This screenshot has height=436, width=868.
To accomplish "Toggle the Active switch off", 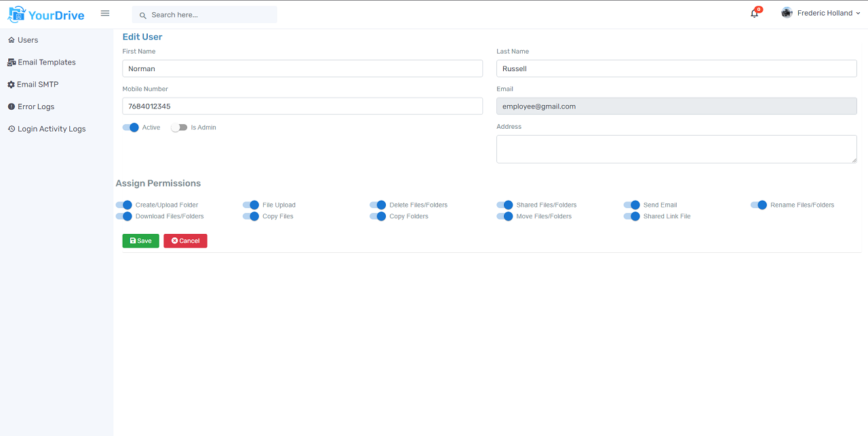I will click(130, 127).
